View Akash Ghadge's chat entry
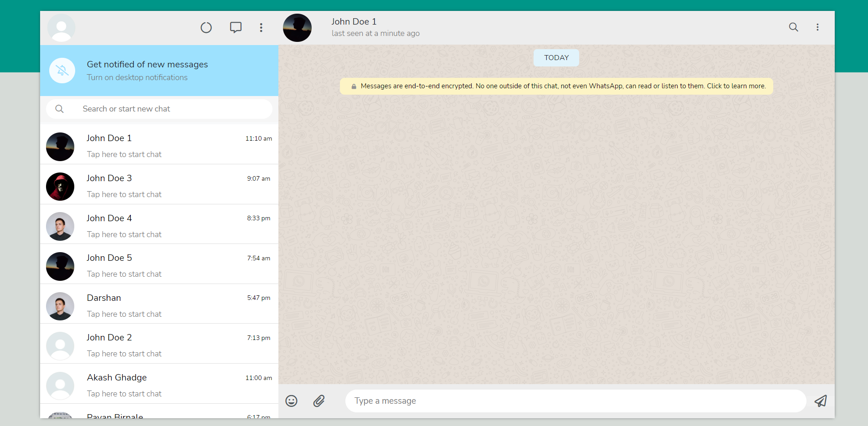 tap(159, 385)
